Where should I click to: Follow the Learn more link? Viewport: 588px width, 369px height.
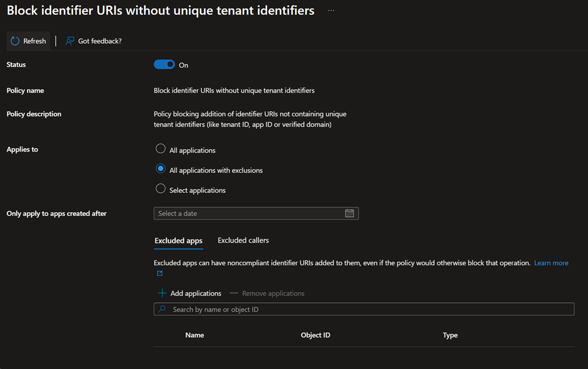click(551, 263)
